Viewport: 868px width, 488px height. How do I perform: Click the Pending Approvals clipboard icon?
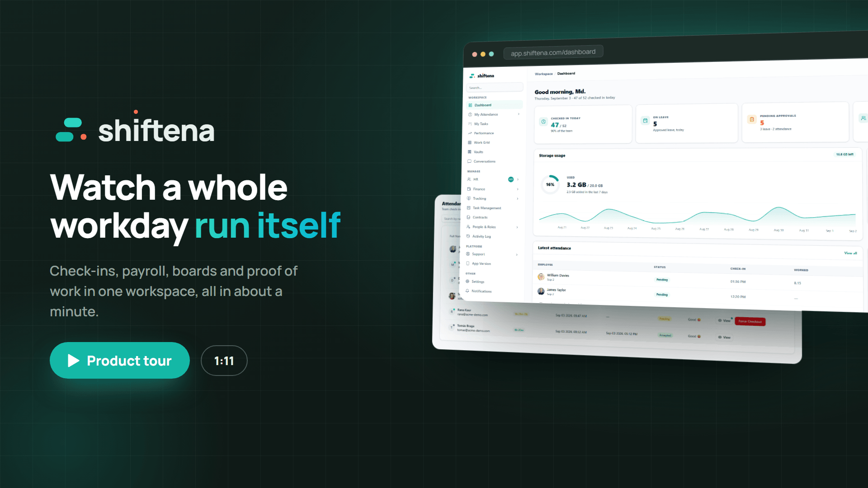tap(752, 119)
